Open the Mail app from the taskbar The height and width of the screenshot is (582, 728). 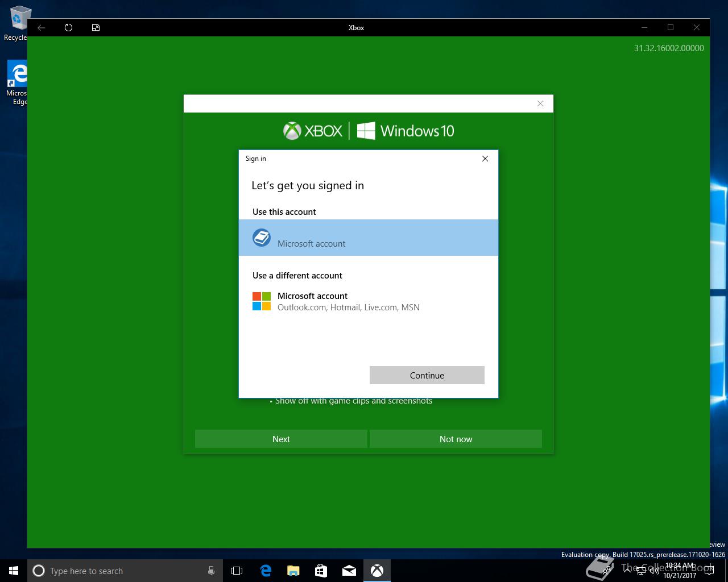[349, 571]
